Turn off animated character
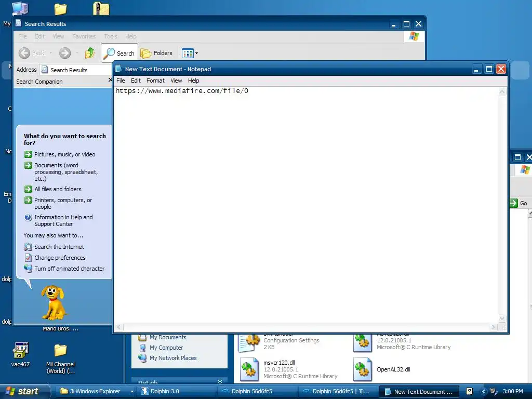532x399 pixels. 69,269
